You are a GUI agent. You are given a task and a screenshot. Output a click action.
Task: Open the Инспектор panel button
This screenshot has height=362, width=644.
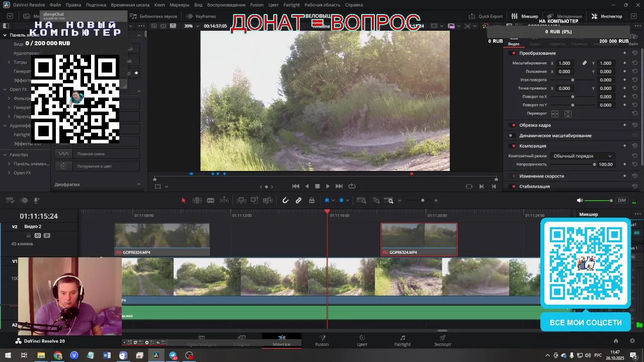607,16
